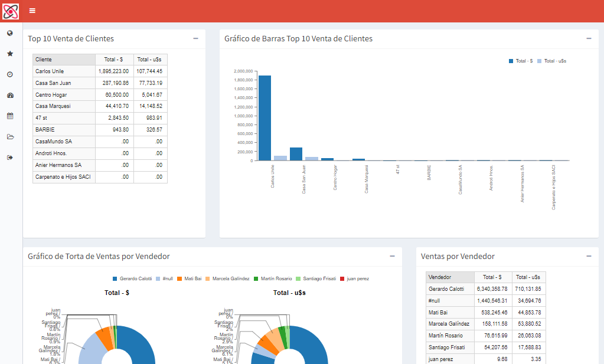Collapse the Top 10 Venta de Clientes panel
604x364 pixels.
point(195,38)
